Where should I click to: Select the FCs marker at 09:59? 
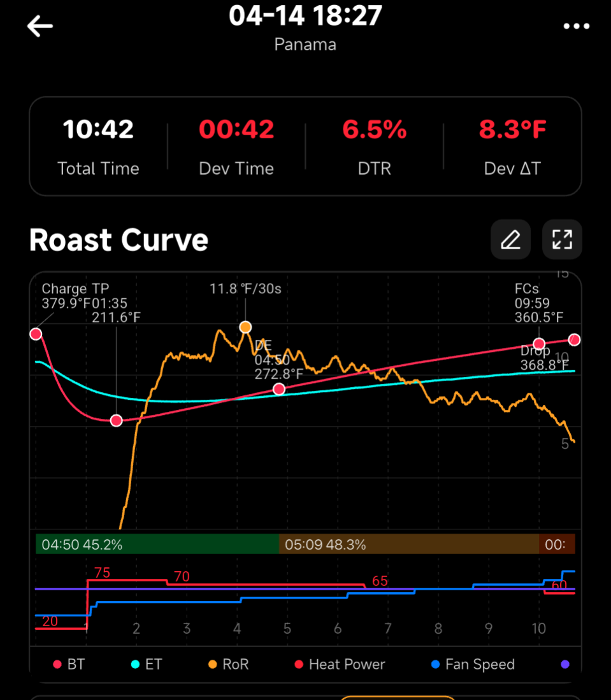[x=539, y=344]
